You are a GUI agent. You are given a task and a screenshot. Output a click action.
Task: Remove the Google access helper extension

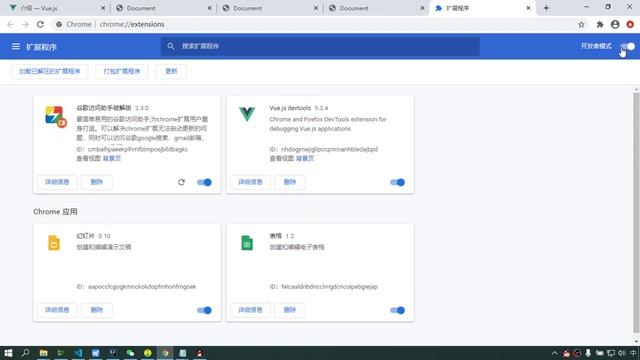(x=96, y=182)
